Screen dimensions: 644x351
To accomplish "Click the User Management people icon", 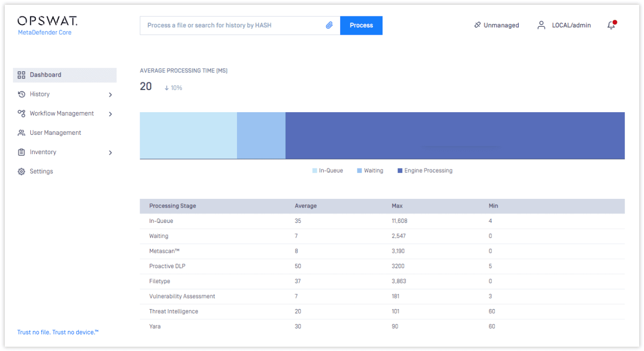I will tap(21, 133).
